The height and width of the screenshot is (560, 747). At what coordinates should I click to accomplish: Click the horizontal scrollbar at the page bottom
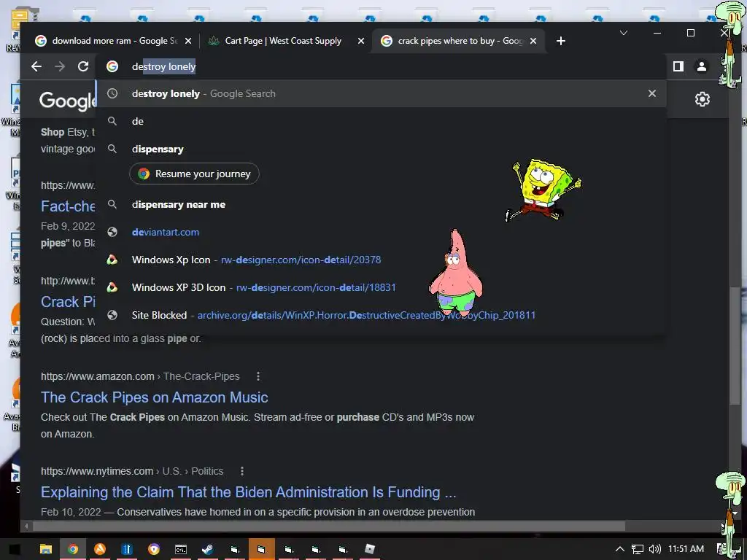click(x=329, y=526)
